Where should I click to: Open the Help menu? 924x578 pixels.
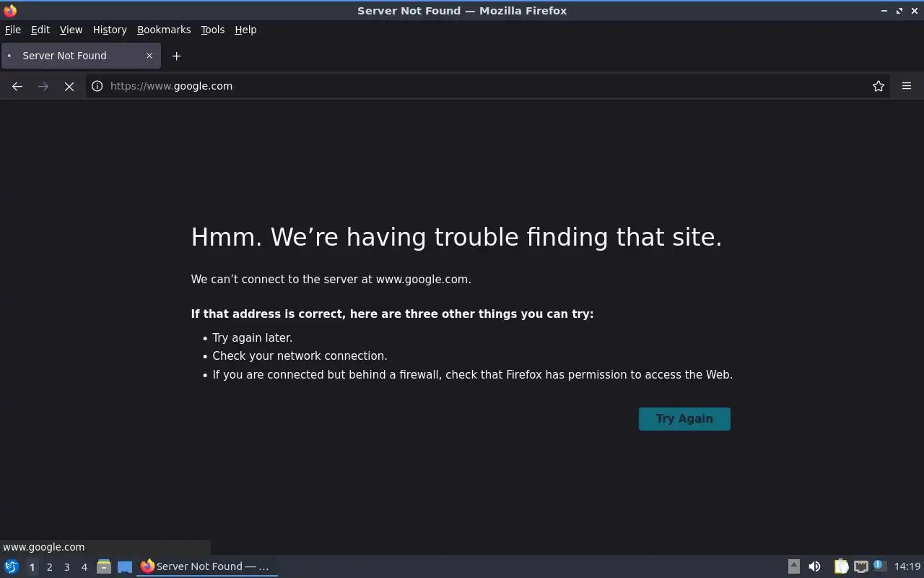pyautogui.click(x=245, y=30)
